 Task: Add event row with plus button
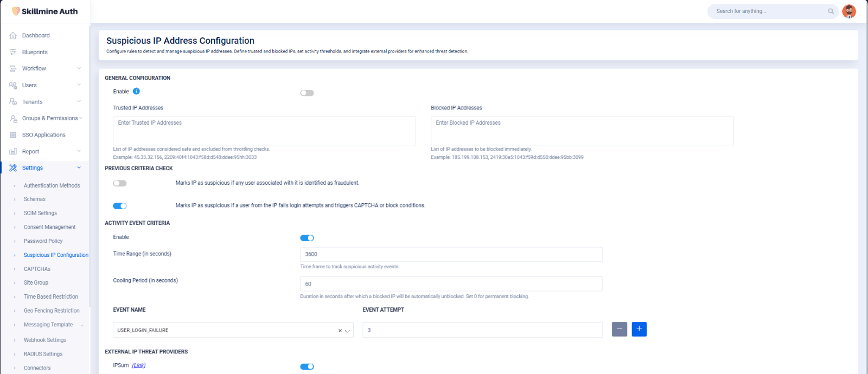(639, 329)
